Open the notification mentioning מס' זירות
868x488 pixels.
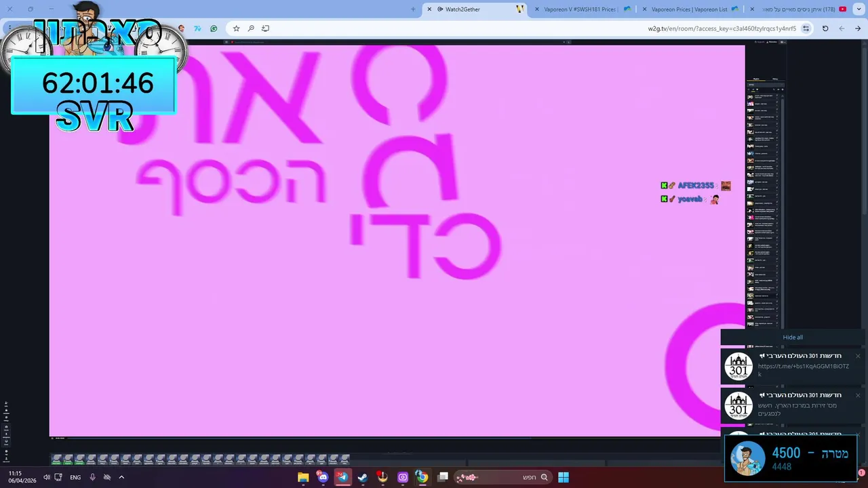pos(793,405)
